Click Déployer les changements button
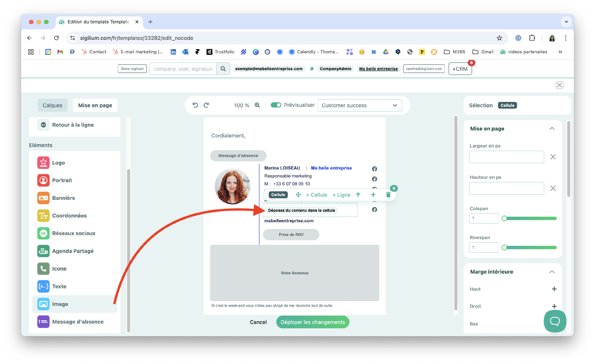This screenshot has height=364, width=595. [312, 322]
